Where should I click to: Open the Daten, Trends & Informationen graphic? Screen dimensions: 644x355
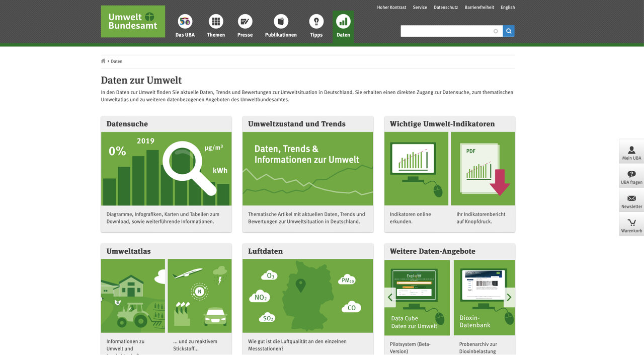pos(308,169)
